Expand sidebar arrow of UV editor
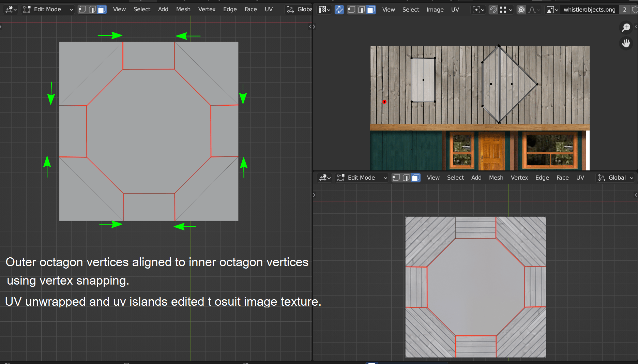This screenshot has width=638, height=364. pyautogui.click(x=636, y=27)
